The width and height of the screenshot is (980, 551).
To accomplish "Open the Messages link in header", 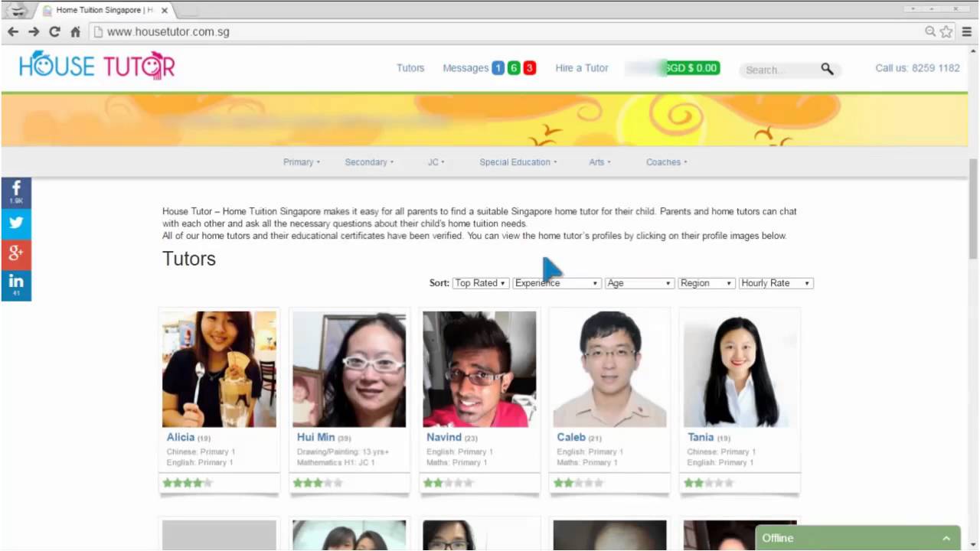I will (465, 68).
